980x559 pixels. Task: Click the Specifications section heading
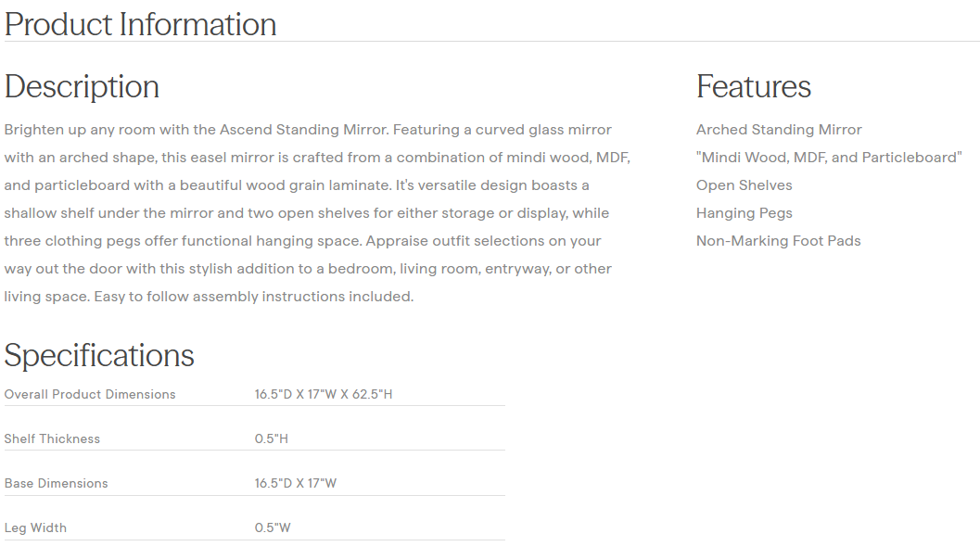click(99, 355)
